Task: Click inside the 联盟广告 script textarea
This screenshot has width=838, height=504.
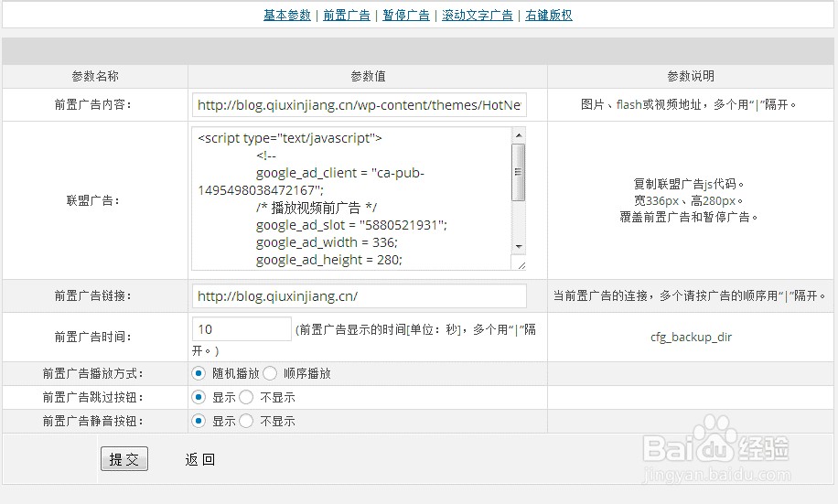Action: coord(351,198)
